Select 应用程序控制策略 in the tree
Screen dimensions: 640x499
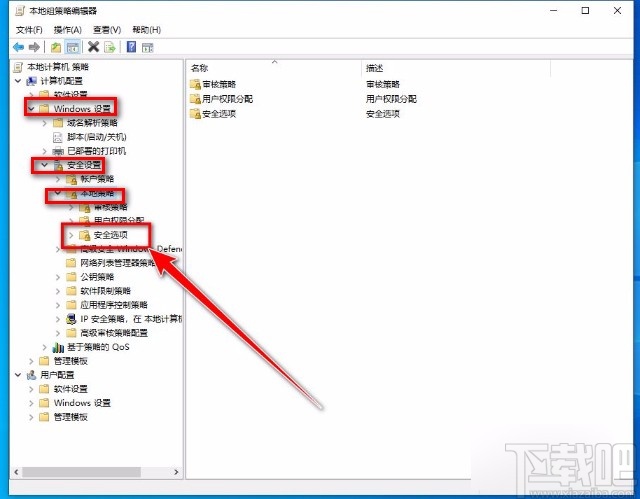114,305
